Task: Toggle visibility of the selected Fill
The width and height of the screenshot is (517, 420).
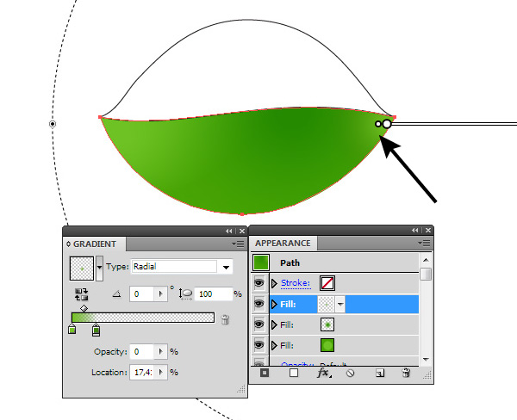Action: [259, 304]
